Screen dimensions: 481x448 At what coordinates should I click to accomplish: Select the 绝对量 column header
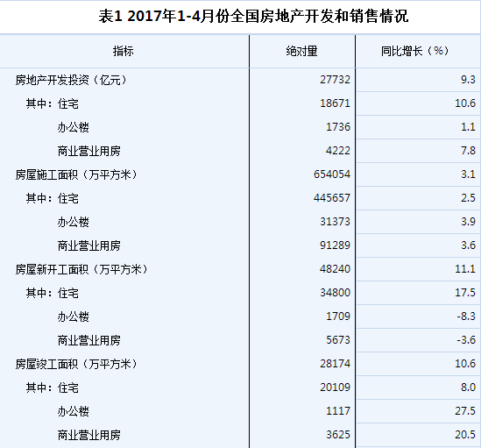tap(302, 51)
